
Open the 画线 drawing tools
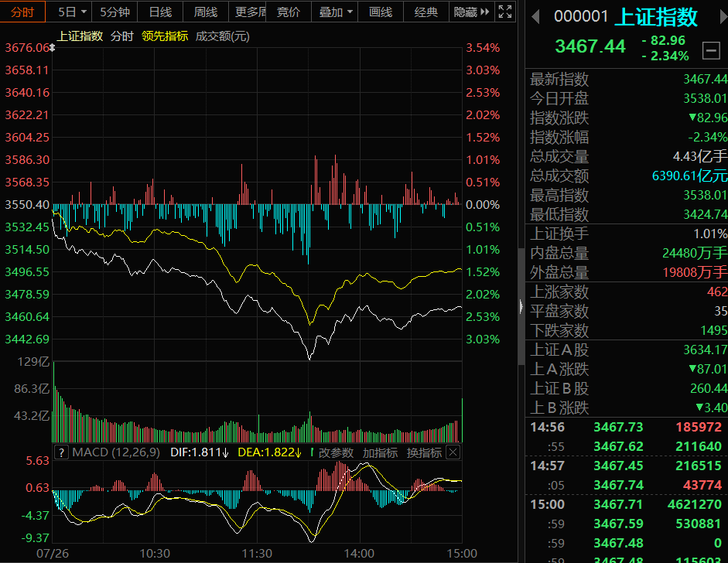381,12
